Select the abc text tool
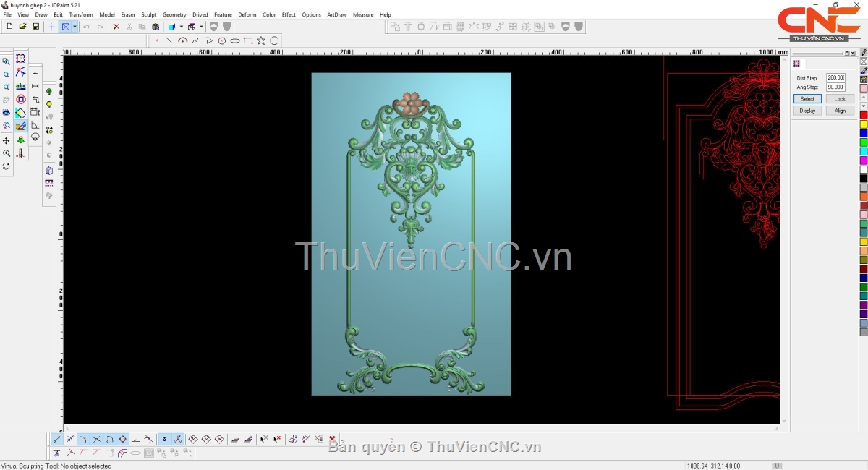Image resolution: width=868 pixels, height=470 pixels. (21, 86)
